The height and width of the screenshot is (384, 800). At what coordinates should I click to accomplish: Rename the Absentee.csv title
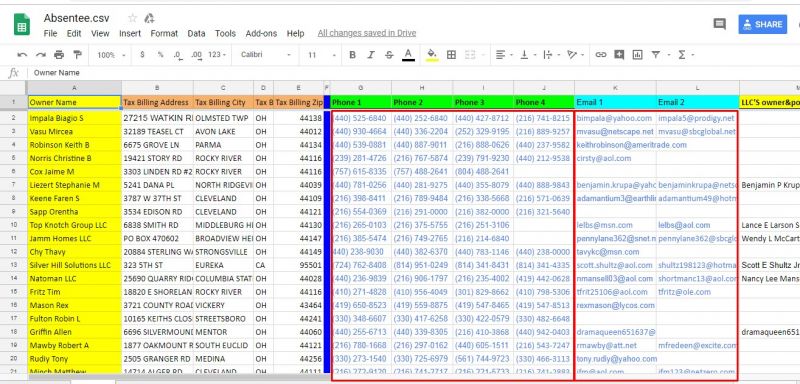[x=77, y=18]
